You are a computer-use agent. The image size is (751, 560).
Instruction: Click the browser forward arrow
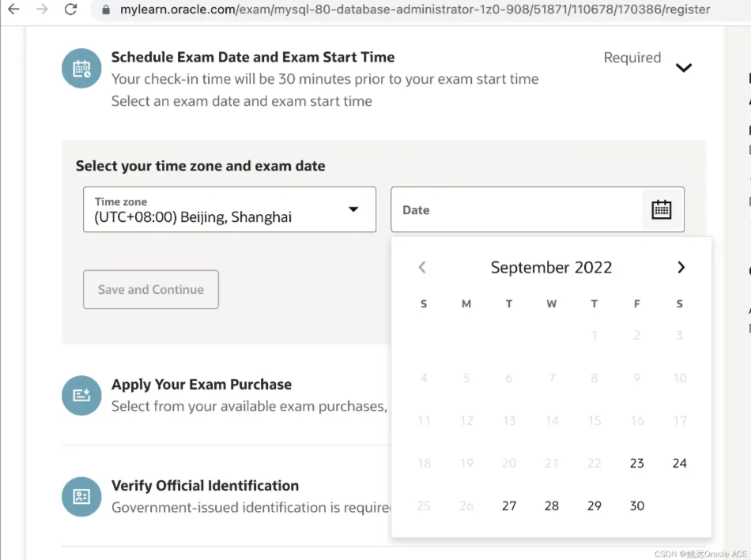point(42,9)
